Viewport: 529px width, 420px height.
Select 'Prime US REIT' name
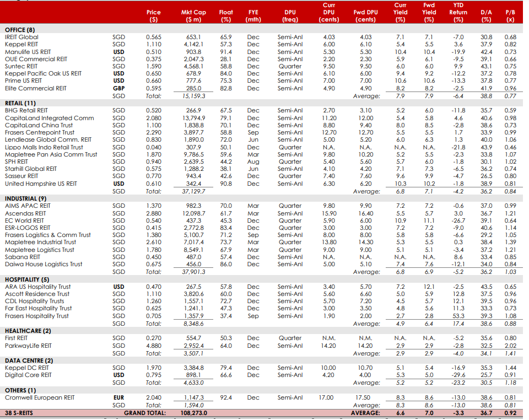(23, 80)
